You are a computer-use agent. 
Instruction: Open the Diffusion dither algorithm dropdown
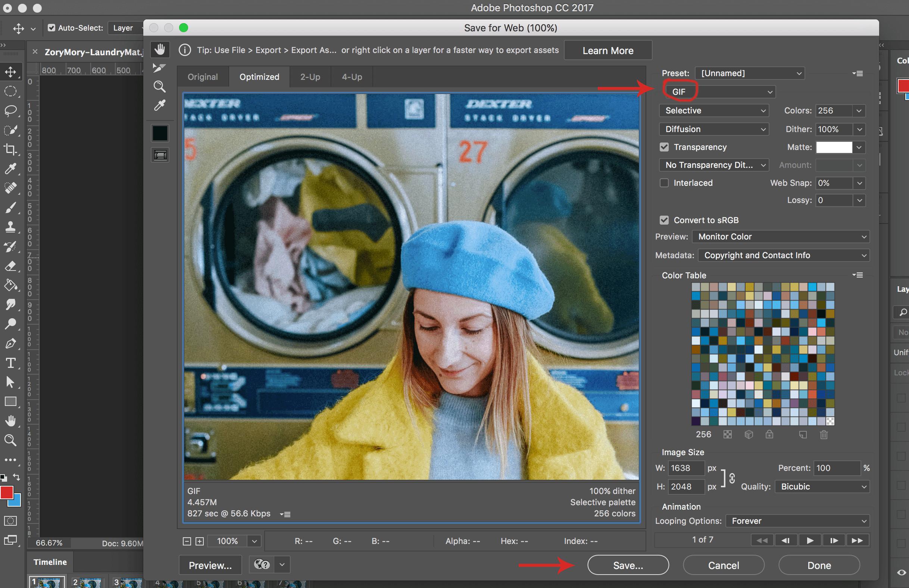pyautogui.click(x=713, y=129)
